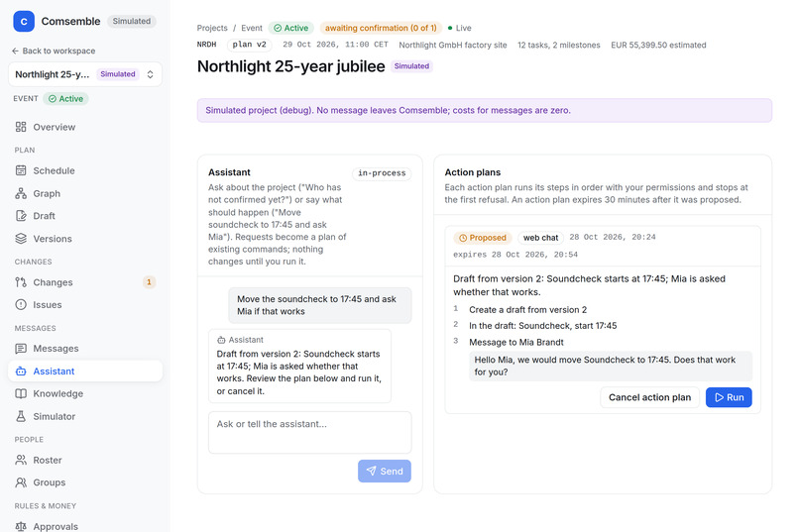Click the Event breadcrumb link

(252, 28)
